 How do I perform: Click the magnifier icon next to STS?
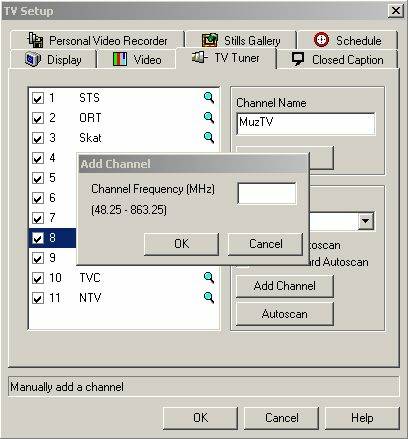click(209, 98)
